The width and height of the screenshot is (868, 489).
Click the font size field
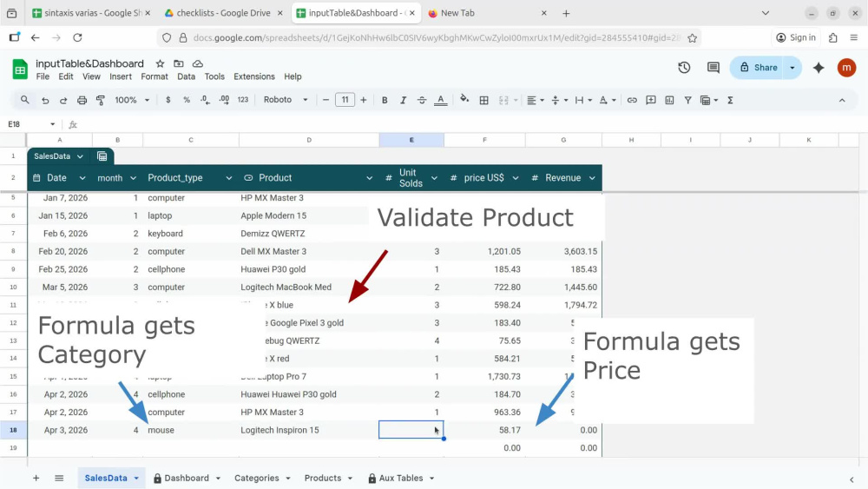(345, 100)
